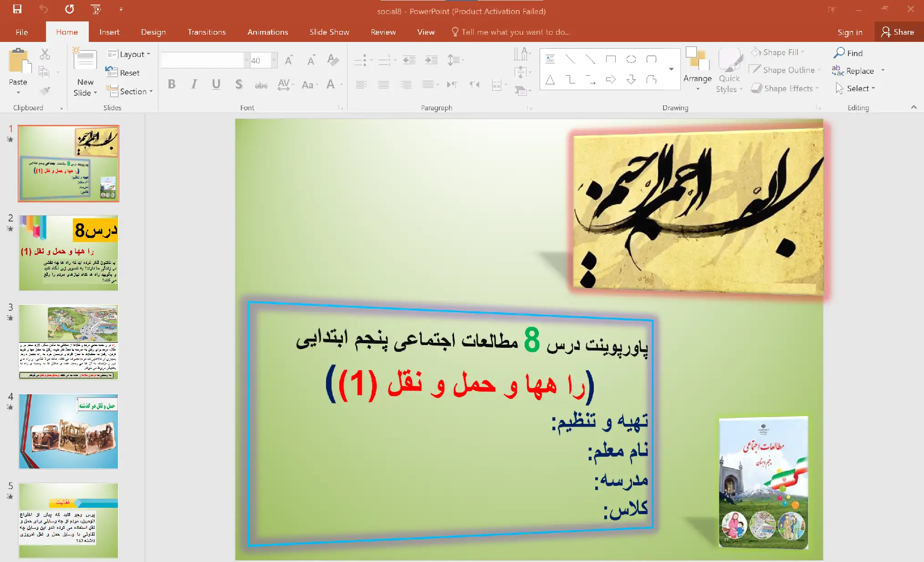This screenshot has height=562, width=924.
Task: Select the Format Painter icon
Action: pos(45,90)
